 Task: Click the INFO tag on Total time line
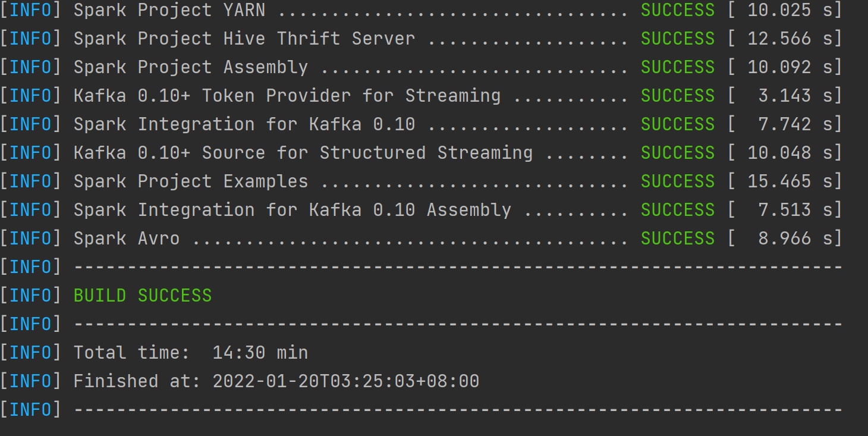[31, 353]
